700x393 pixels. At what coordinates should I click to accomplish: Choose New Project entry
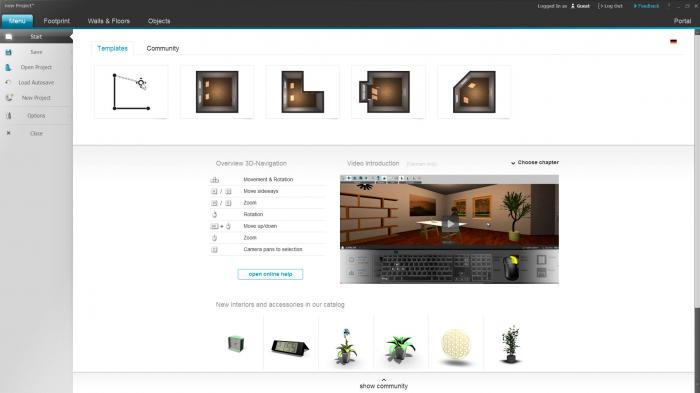tap(36, 98)
